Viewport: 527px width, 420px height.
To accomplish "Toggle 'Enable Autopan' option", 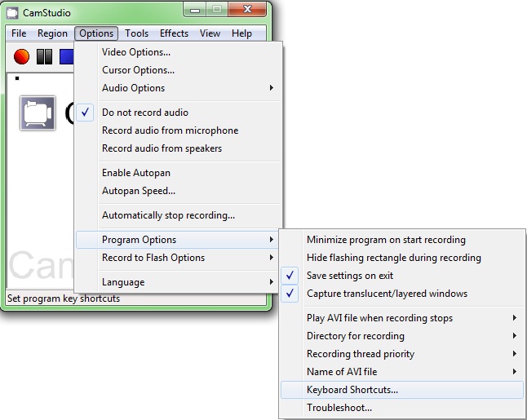I will point(179,173).
